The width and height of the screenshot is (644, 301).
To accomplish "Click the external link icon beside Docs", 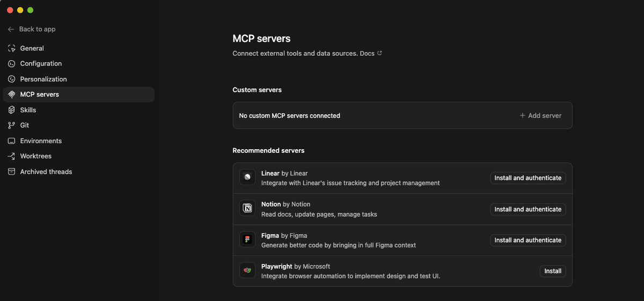I will 380,53.
